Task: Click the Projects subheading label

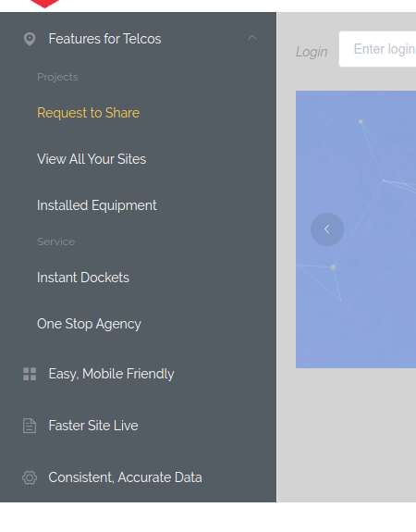Action: point(57,77)
